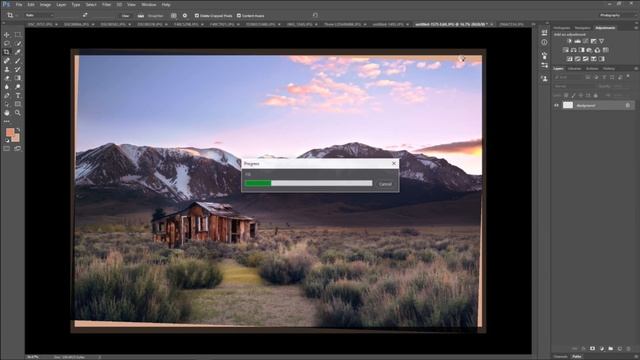Select the Clone Stamp tool
The width and height of the screenshot is (640, 360).
click(7, 69)
